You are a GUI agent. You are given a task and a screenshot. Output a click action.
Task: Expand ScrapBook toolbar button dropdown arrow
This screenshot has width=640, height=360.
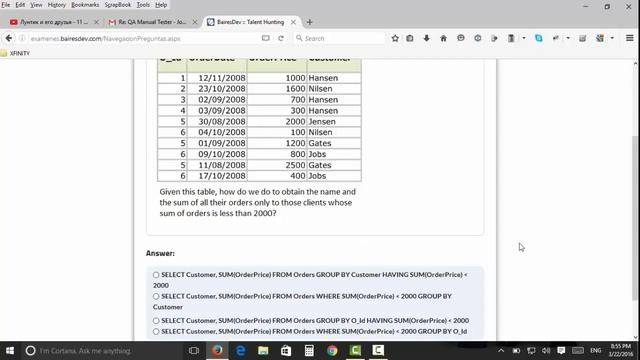tap(524, 38)
